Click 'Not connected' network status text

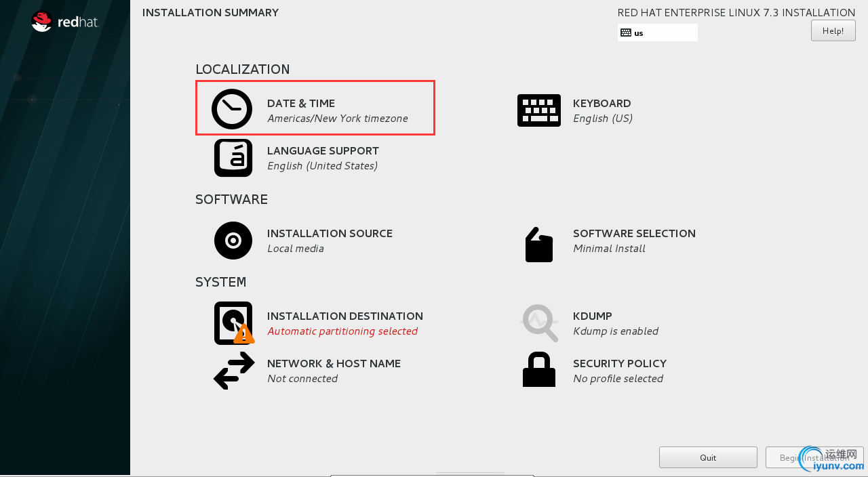[302, 379]
